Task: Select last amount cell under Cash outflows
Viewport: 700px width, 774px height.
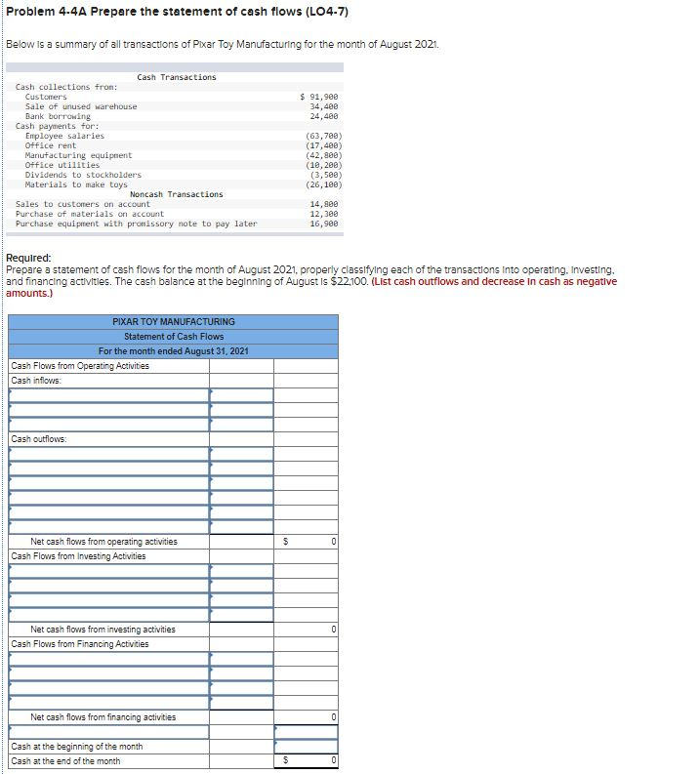Action: click(x=241, y=527)
